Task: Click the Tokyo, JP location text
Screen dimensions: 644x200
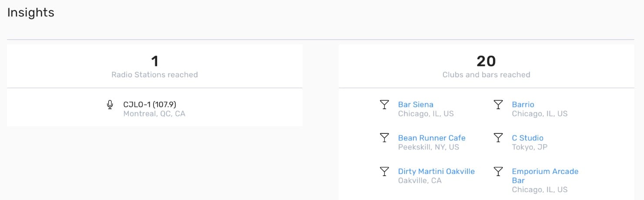Action: click(529, 147)
